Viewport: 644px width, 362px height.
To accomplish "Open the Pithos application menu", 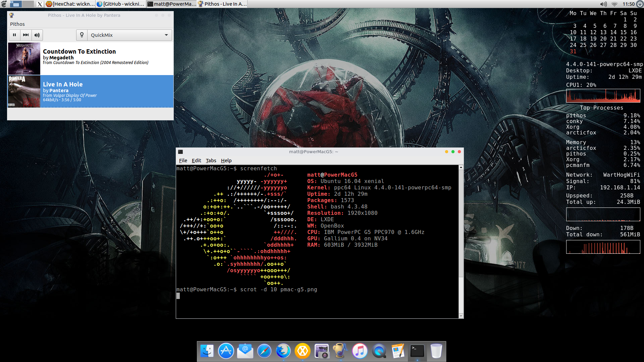I will [17, 24].
